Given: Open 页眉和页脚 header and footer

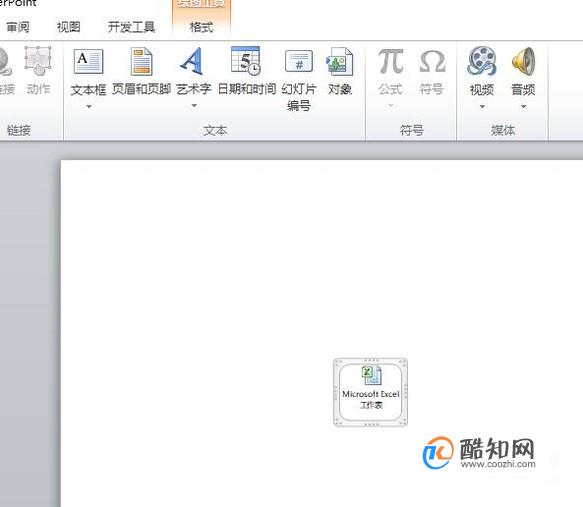Looking at the screenshot, I should coord(141,62).
